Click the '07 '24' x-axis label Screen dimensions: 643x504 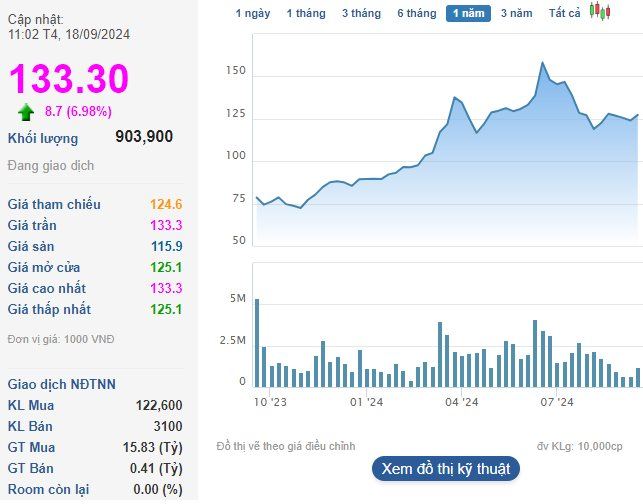pos(557,402)
